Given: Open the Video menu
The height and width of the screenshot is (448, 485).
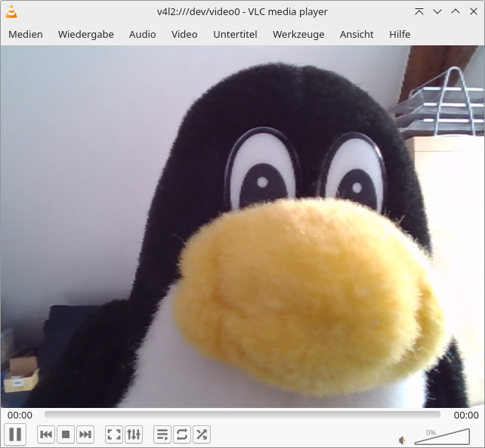Looking at the screenshot, I should pos(184,34).
